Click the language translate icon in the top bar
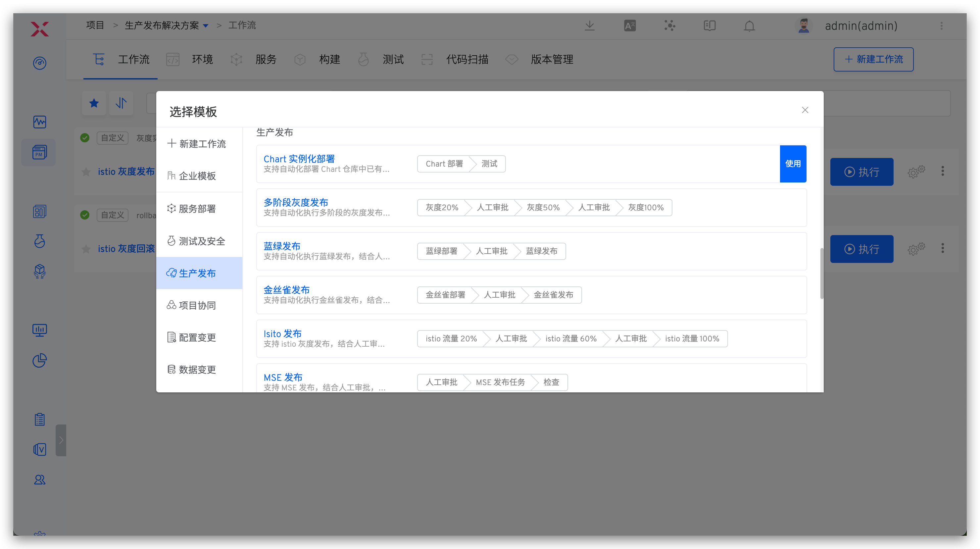 click(630, 25)
